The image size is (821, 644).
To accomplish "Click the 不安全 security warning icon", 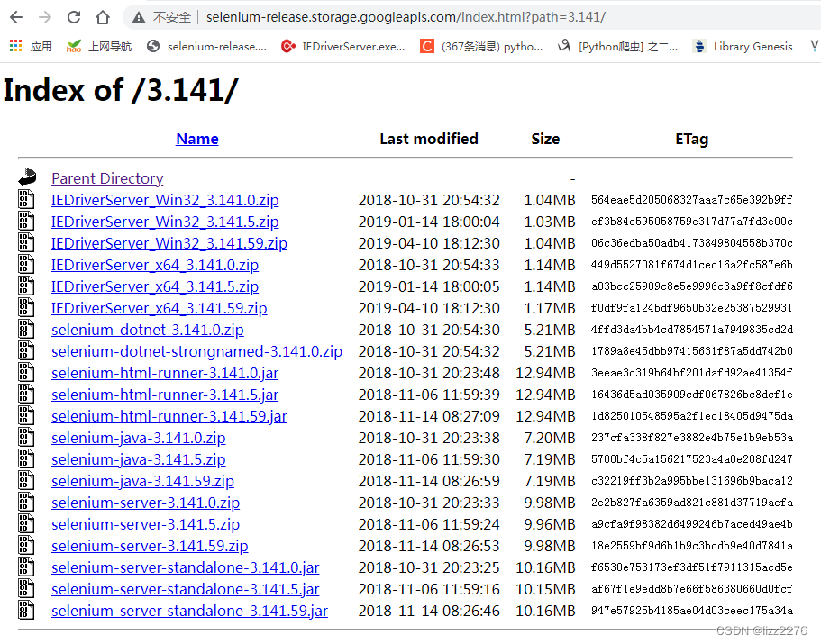I will pyautogui.click(x=138, y=15).
